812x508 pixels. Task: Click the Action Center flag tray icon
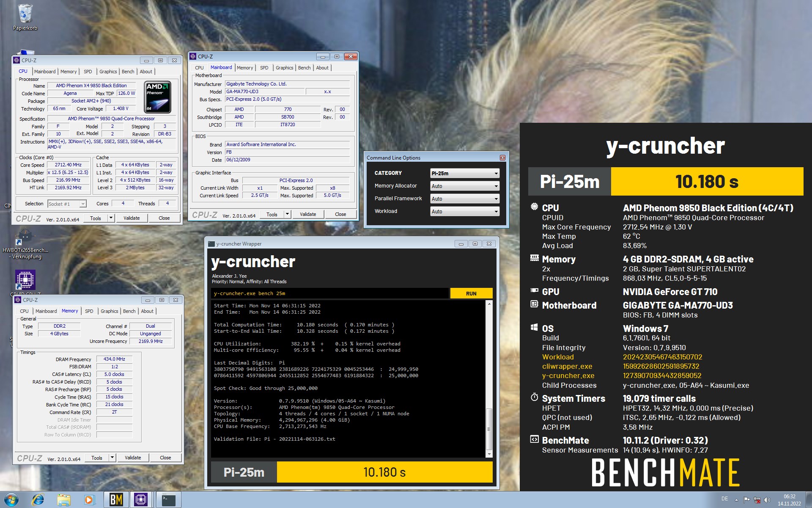click(746, 500)
